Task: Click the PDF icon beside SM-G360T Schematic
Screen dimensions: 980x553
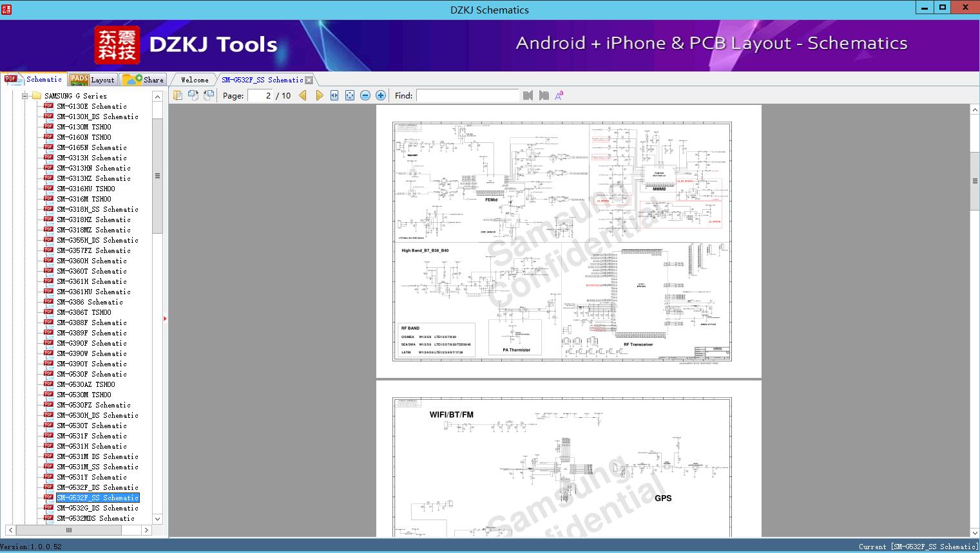Action: tap(48, 270)
